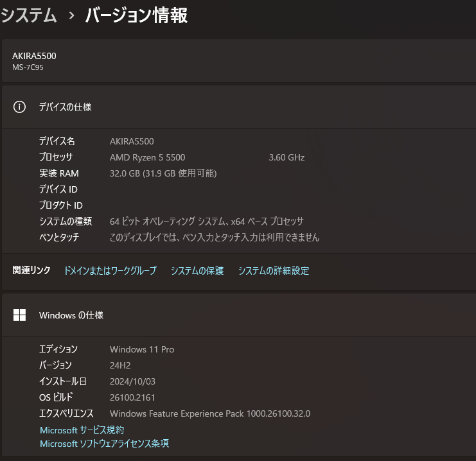The width and height of the screenshot is (476, 461).
Task: Click the エディション label
Action: pos(58,349)
